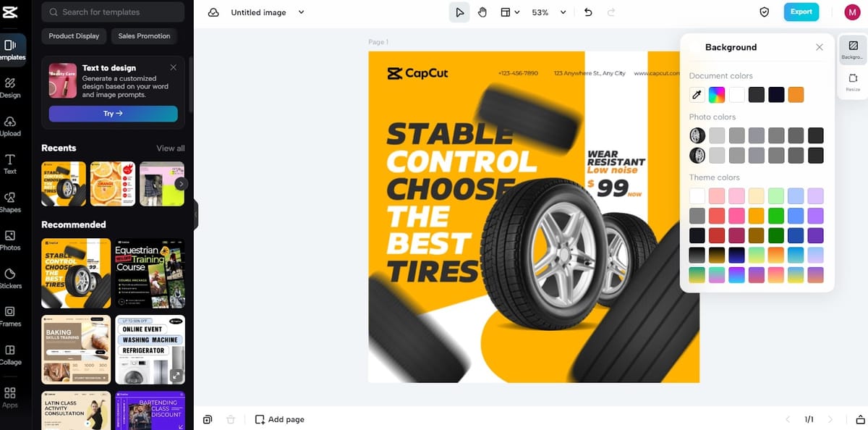Activate the hand pan tool
This screenshot has height=430, width=868.
click(482, 12)
